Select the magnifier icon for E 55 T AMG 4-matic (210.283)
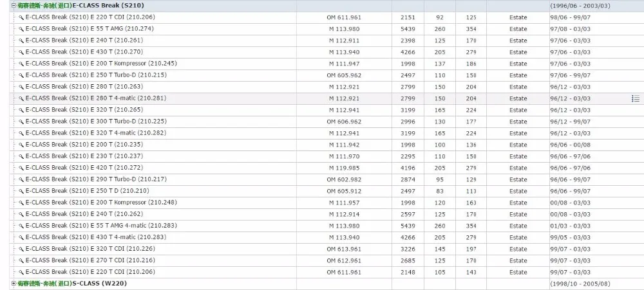Screen dimensions: 644x290 (21, 226)
